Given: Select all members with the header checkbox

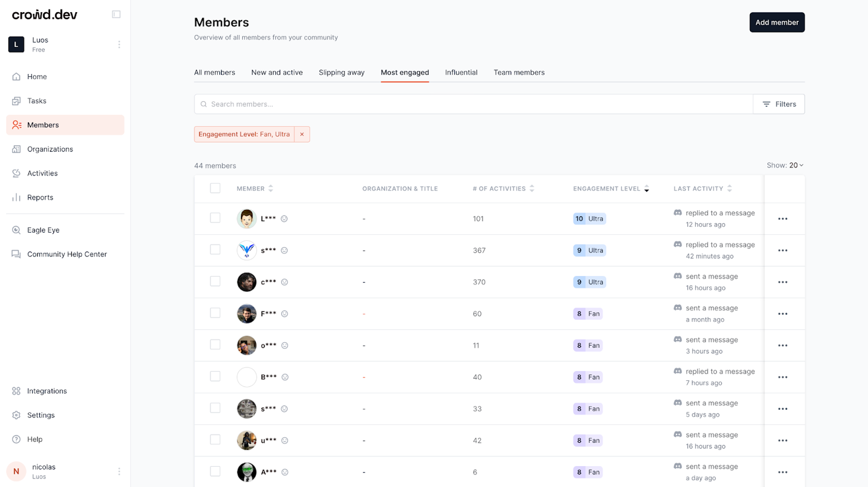Looking at the screenshot, I should [x=215, y=188].
